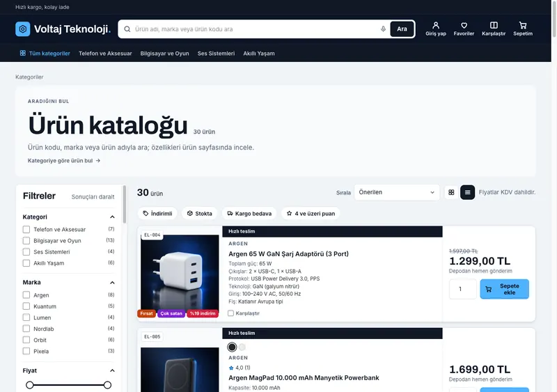Click the Ara search button
557x392 pixels.
402,29
